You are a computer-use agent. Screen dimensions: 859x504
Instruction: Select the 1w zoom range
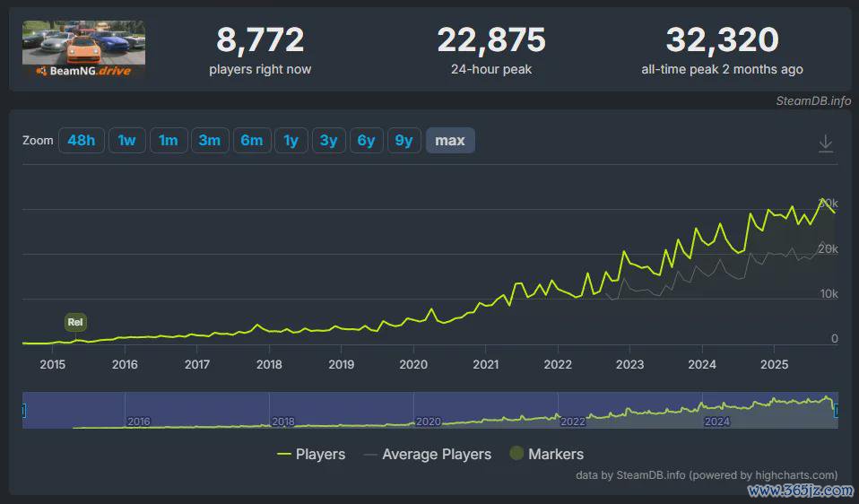(127, 141)
